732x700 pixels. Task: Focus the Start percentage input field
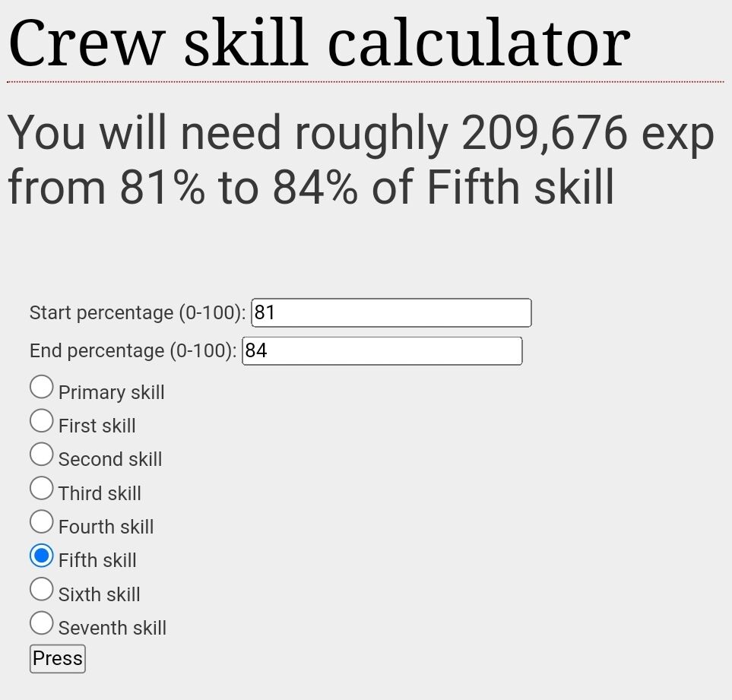pos(391,312)
